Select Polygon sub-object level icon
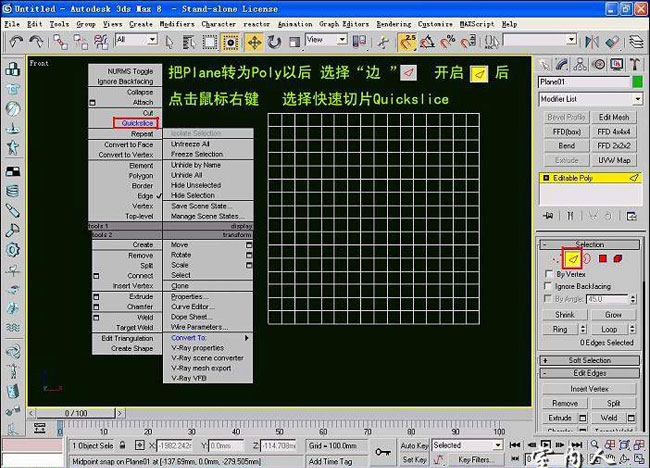The image size is (650, 468). pos(603,259)
